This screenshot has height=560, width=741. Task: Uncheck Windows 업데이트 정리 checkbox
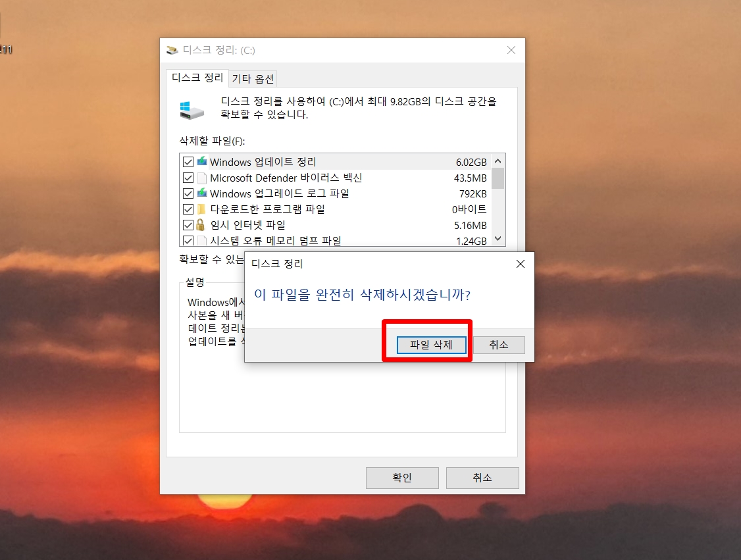click(x=188, y=162)
